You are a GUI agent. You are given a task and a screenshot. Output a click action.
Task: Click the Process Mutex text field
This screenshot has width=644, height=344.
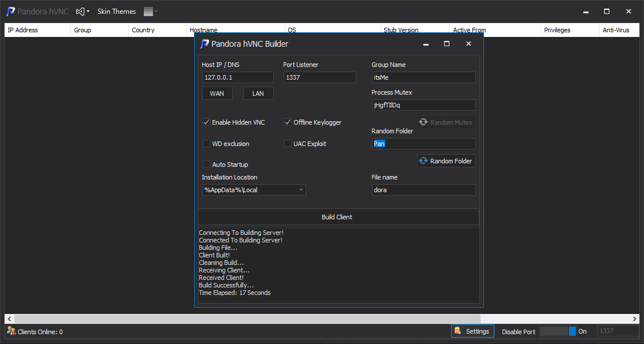coord(423,105)
